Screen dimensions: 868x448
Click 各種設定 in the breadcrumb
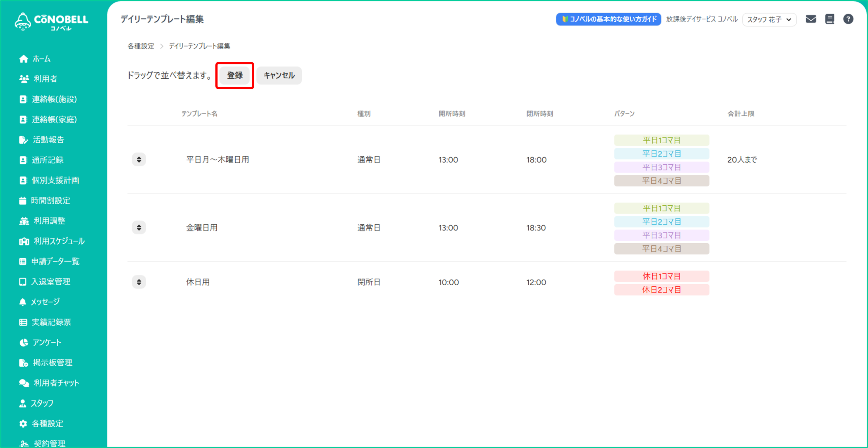pos(141,46)
